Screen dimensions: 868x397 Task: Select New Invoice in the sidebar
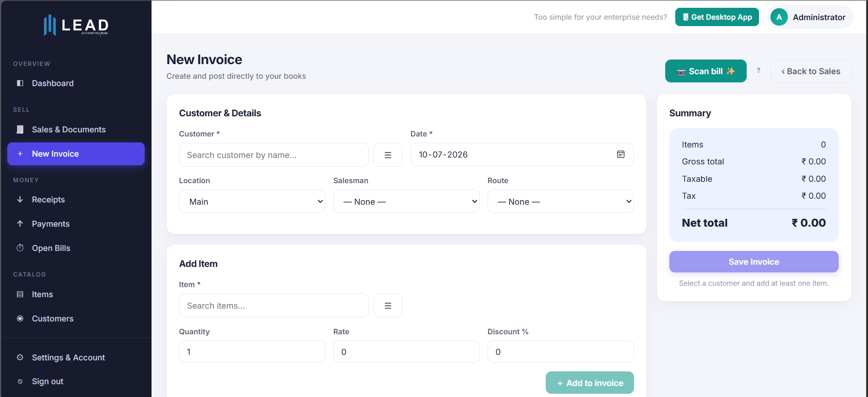click(76, 154)
